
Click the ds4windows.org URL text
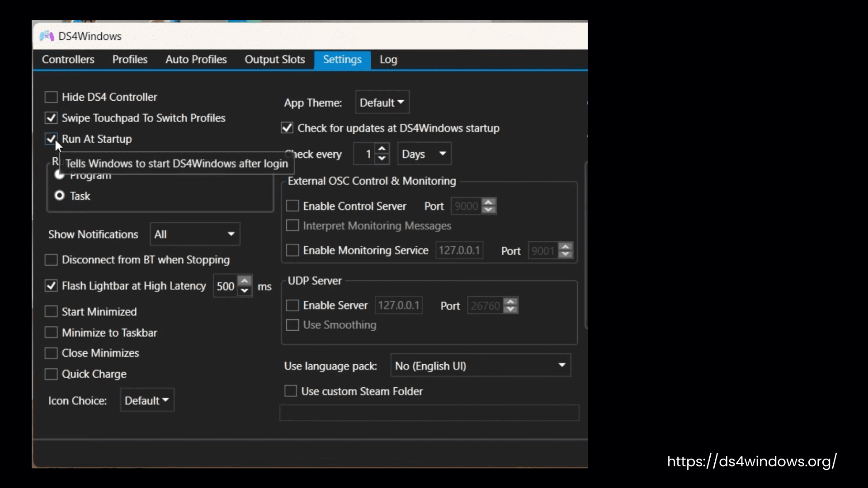tap(752, 461)
